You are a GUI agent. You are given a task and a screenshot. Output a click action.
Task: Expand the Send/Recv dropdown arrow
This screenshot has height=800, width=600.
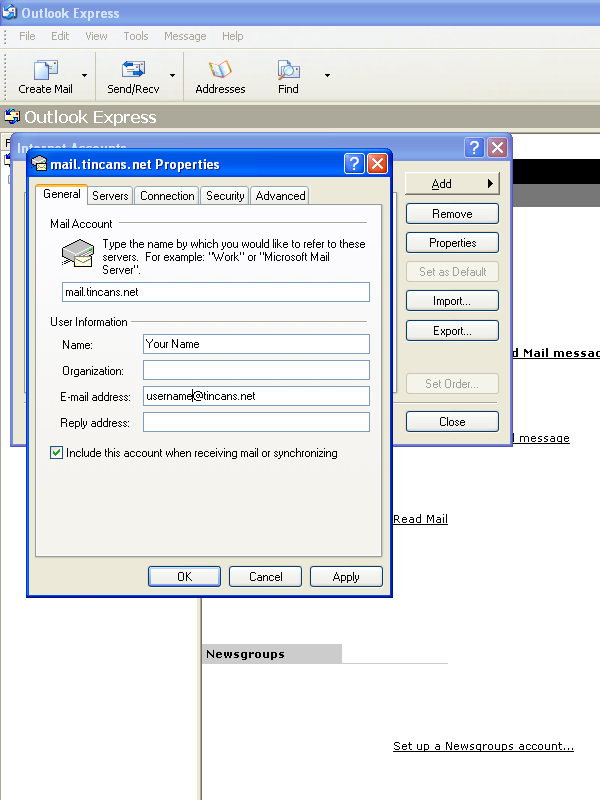172,76
